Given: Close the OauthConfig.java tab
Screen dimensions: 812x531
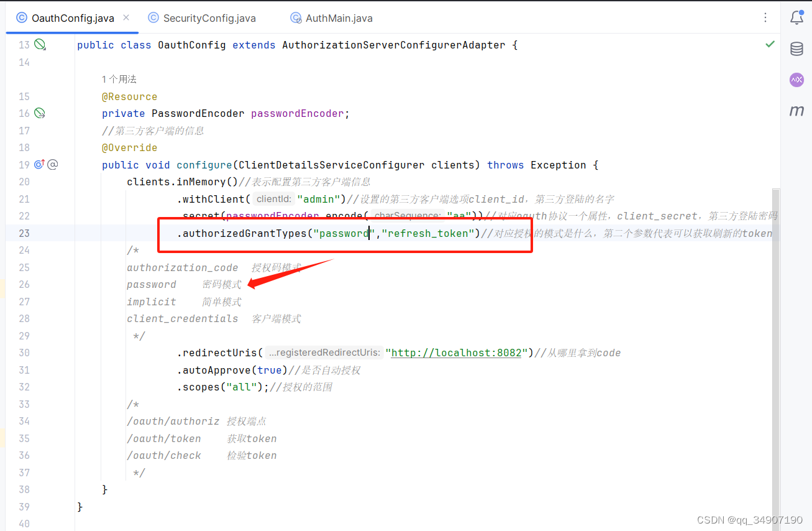Looking at the screenshot, I should tap(126, 18).
